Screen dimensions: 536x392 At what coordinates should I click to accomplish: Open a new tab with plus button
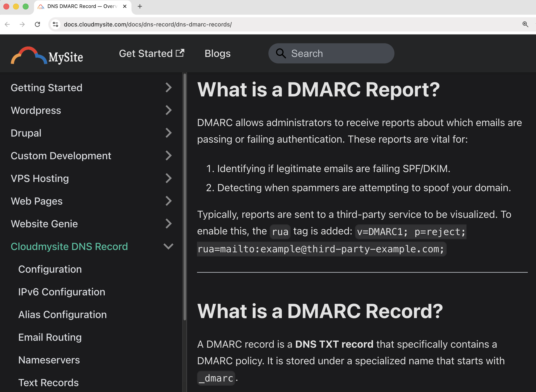click(140, 6)
